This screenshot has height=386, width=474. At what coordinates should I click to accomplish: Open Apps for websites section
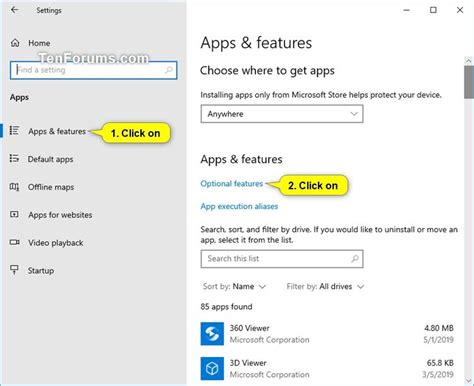(x=60, y=215)
